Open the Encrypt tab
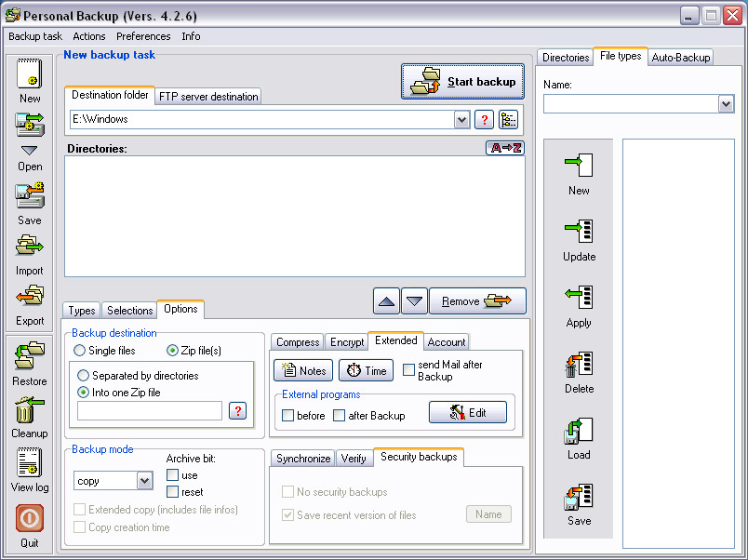The image size is (748, 560). (x=347, y=342)
